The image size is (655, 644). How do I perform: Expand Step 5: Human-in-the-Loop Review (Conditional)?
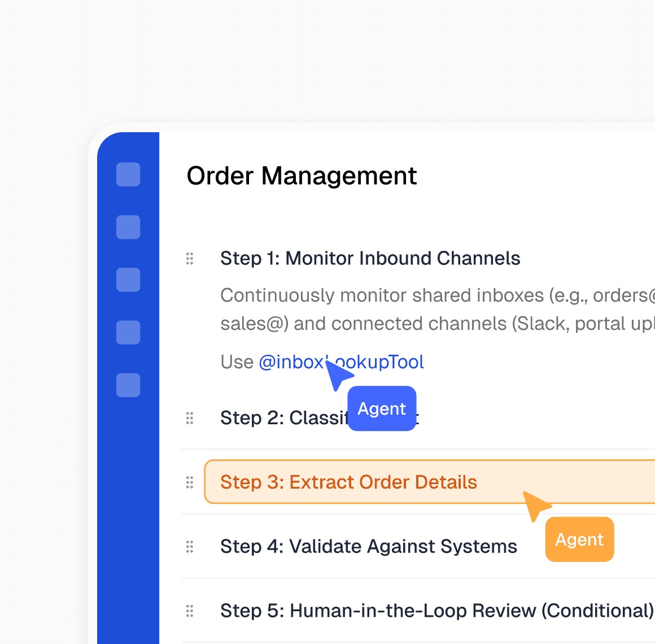tap(437, 611)
